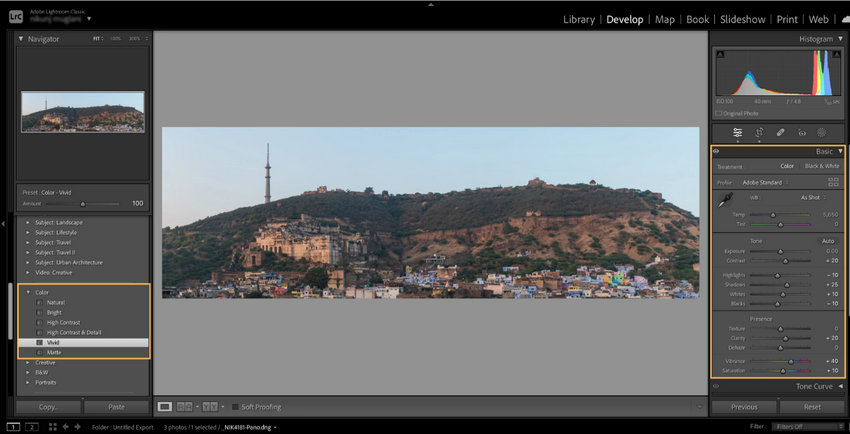Toggle Tone Curve panel eye icon
This screenshot has width=850, height=434.
716,386
